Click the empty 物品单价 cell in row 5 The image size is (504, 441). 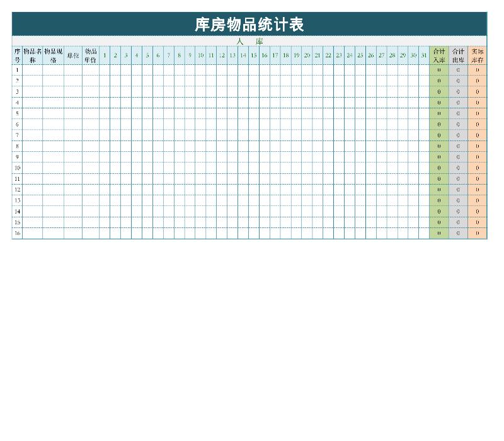pos(91,113)
